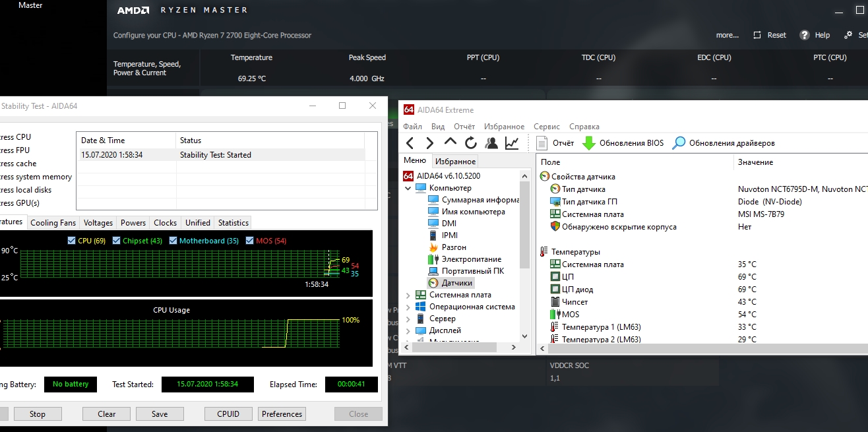Click the Back arrow in AIDA64 Extreme toolbar
Viewport: 868px width, 432px height.
coord(410,143)
